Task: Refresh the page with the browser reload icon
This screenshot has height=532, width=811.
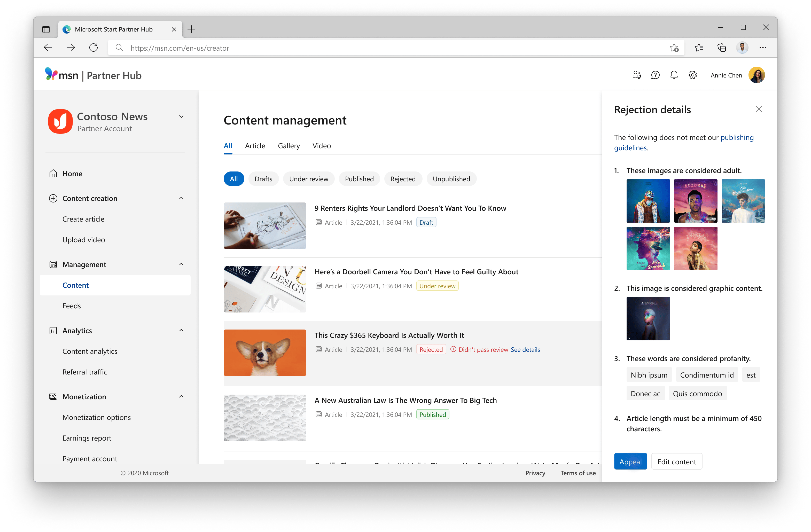Action: coord(93,48)
